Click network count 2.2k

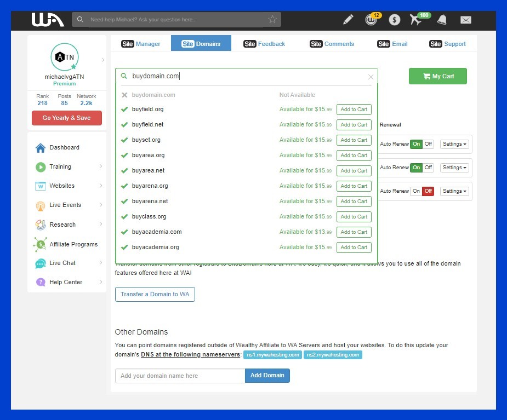(87, 103)
